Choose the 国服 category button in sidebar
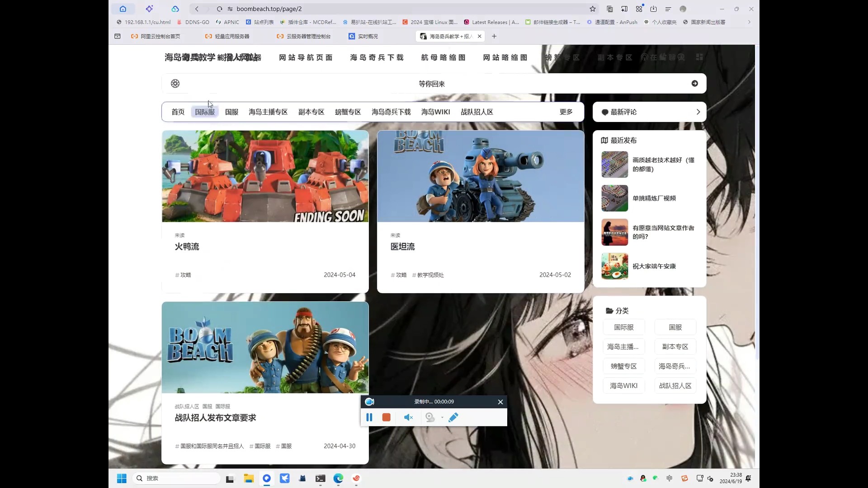Image resolution: width=868 pixels, height=488 pixels. click(675, 327)
